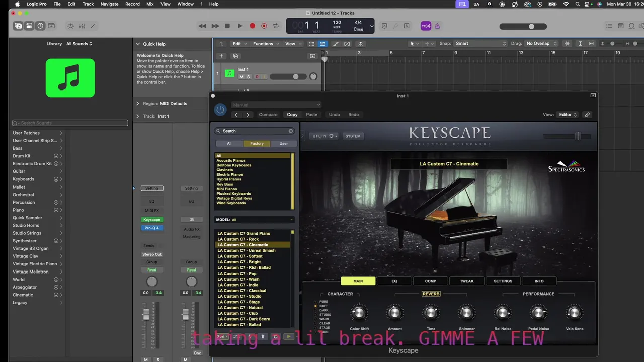Image resolution: width=644 pixels, height=362 pixels.
Task: Open the Drag No Overlap dropdown
Action: [x=542, y=44]
